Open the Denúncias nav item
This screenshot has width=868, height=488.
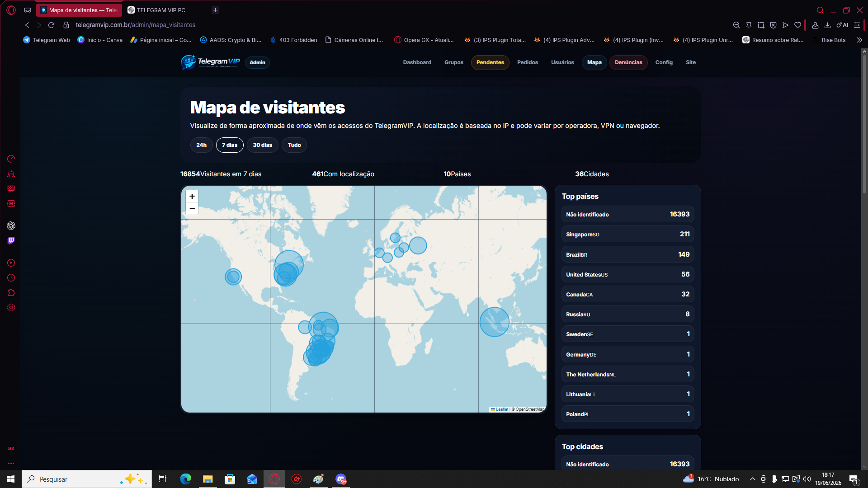628,62
